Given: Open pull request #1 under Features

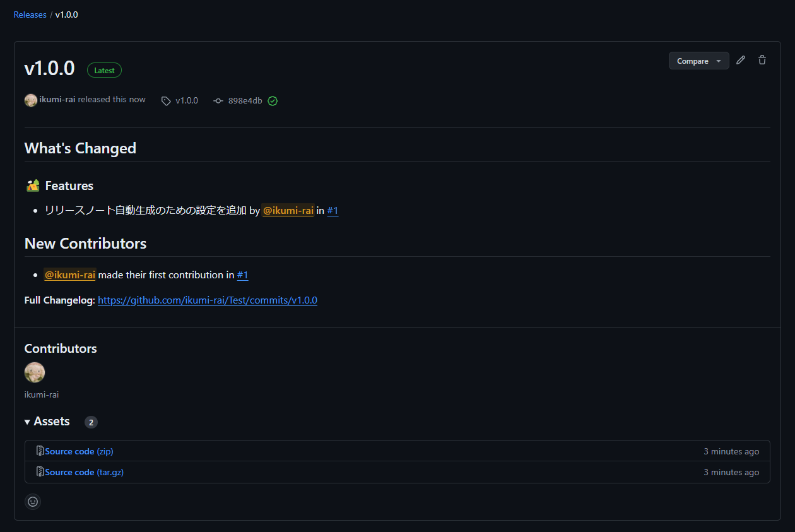Looking at the screenshot, I should pos(333,211).
